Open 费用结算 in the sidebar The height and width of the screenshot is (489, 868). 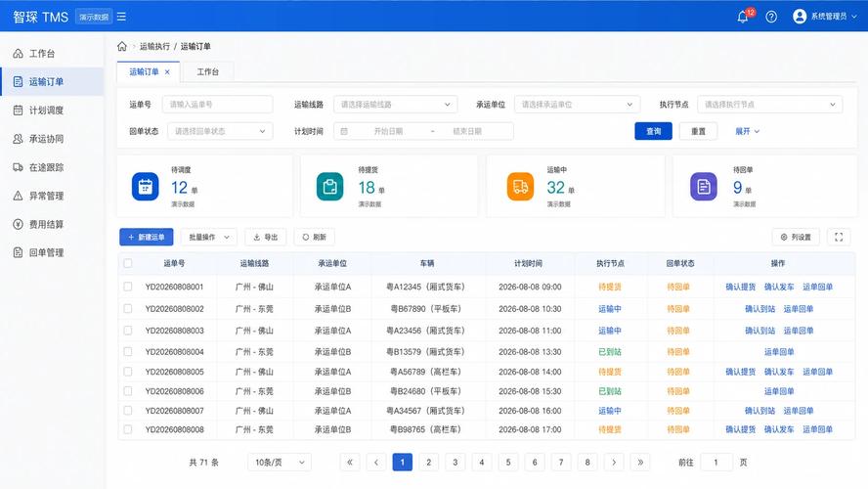(52, 224)
